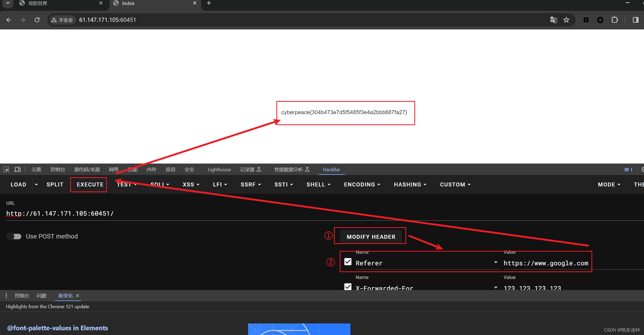Disable the Use POST method toggle
The image size is (644, 335).
(14, 236)
